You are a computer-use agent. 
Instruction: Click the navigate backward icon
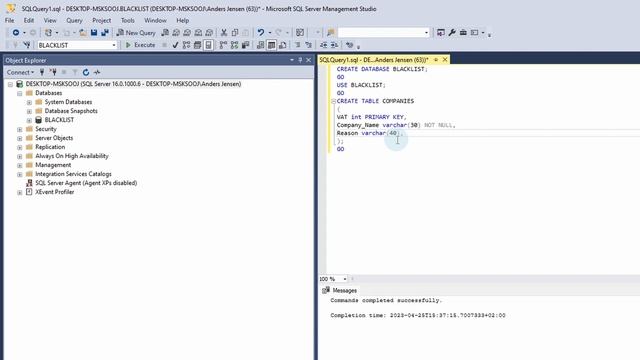click(16, 33)
